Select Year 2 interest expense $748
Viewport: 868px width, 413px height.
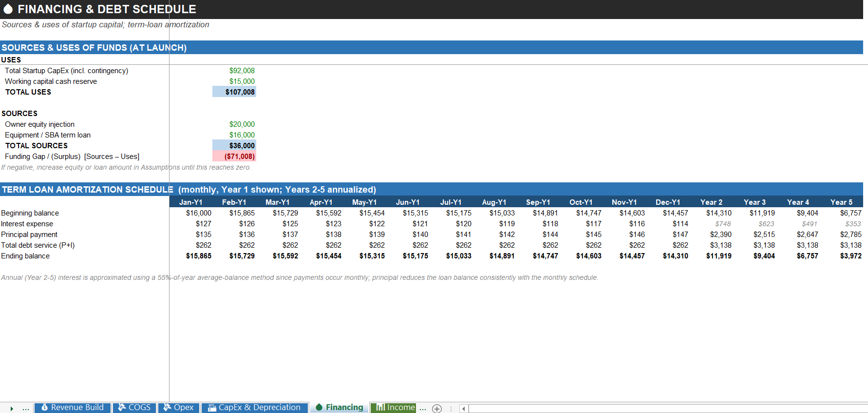tap(723, 224)
